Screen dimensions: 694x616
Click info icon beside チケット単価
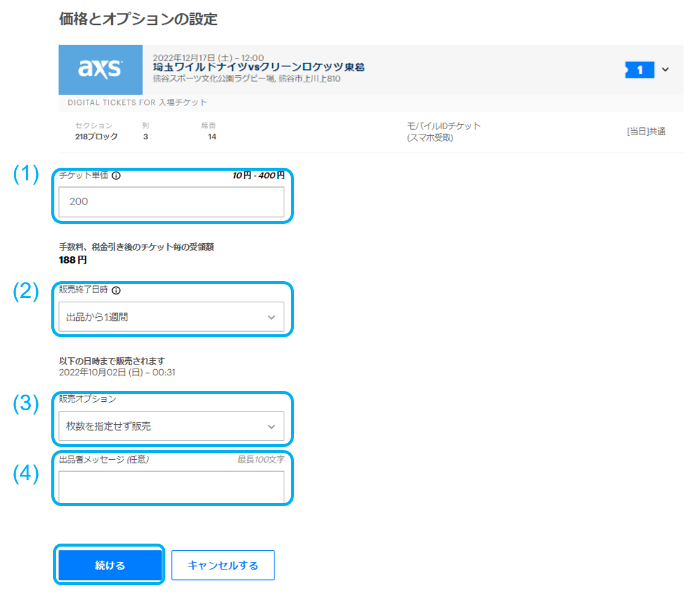[x=116, y=176]
